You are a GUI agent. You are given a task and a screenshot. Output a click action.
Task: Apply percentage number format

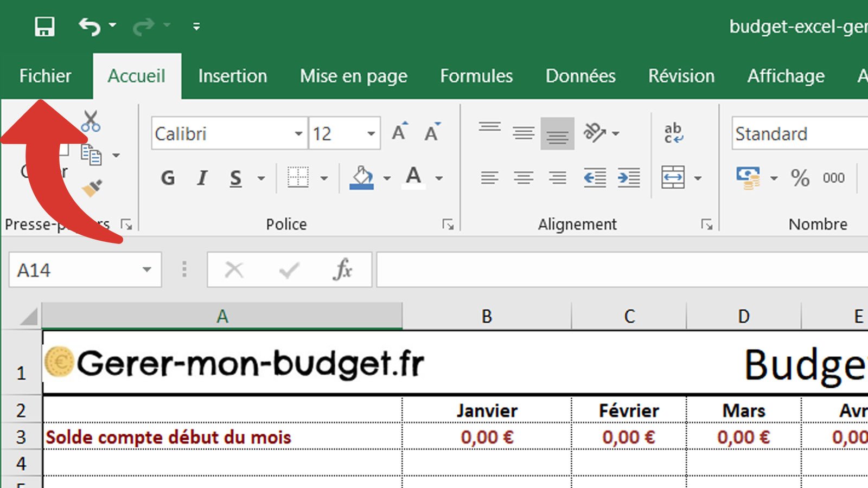coord(799,178)
